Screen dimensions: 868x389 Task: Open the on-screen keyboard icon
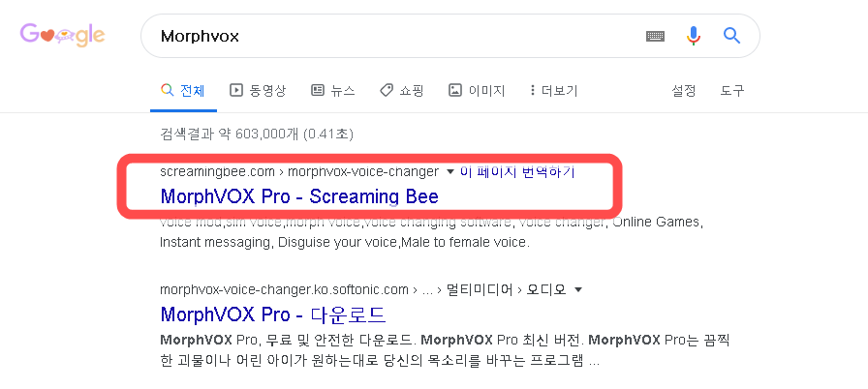click(655, 36)
